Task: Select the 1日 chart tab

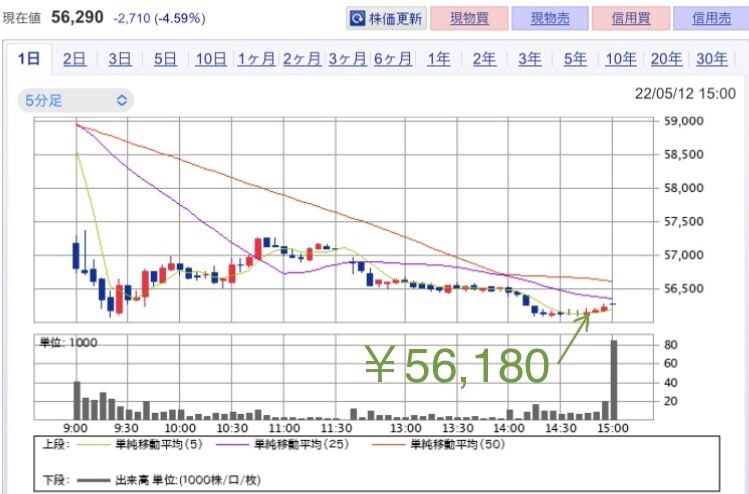Action: pos(29,59)
